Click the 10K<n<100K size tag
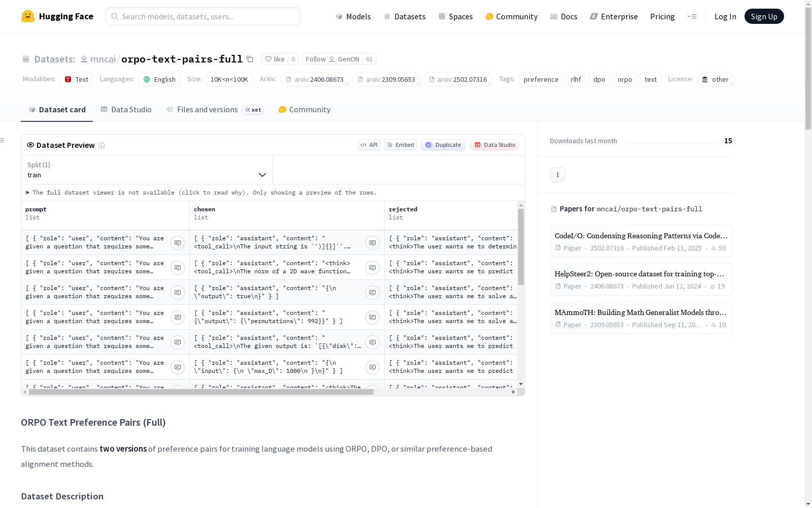This screenshot has width=812, height=508. coord(229,79)
